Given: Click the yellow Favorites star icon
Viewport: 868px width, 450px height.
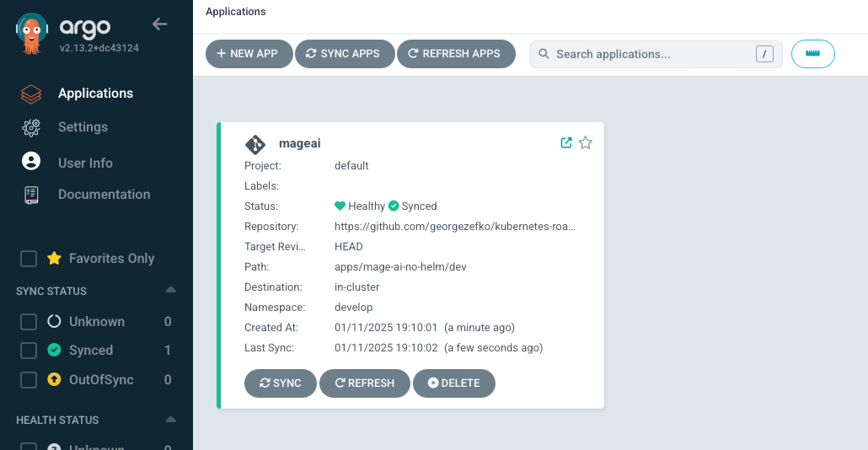Looking at the screenshot, I should click(x=54, y=258).
